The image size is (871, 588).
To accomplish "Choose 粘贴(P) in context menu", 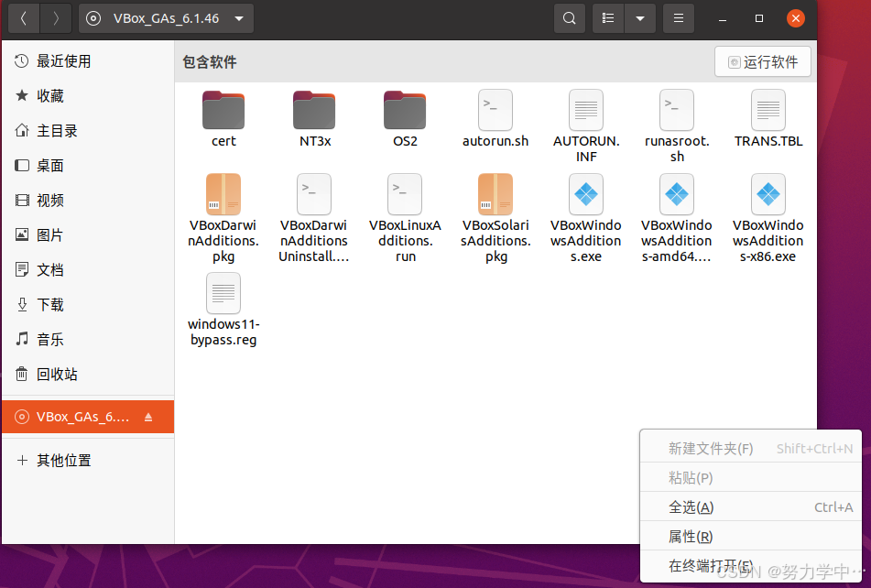I will point(750,477).
